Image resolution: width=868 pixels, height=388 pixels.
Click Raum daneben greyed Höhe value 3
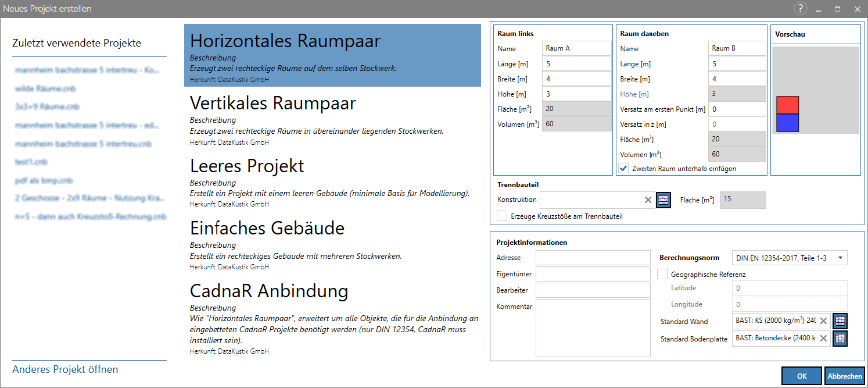click(x=737, y=94)
